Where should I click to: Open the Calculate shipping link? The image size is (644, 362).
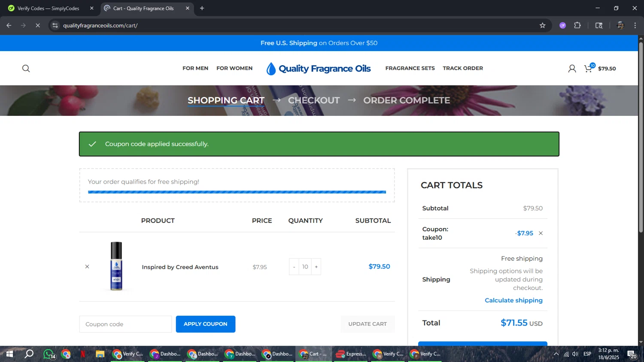click(x=513, y=300)
